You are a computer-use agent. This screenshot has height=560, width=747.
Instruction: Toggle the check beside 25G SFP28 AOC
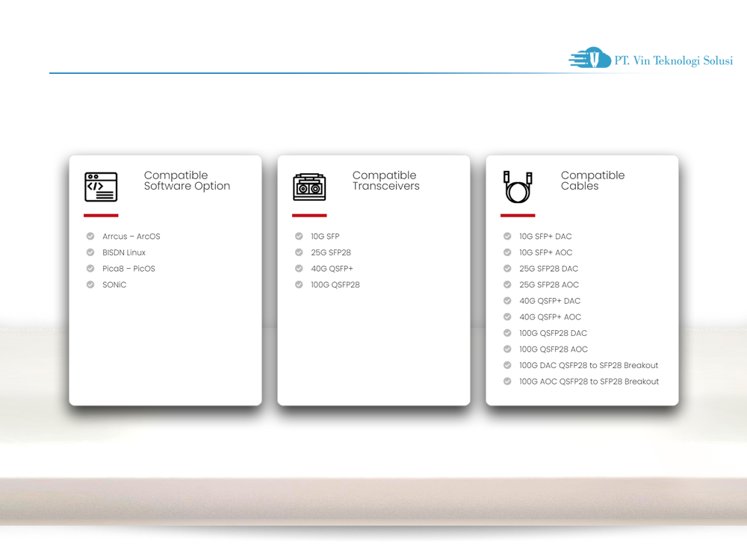click(x=506, y=284)
